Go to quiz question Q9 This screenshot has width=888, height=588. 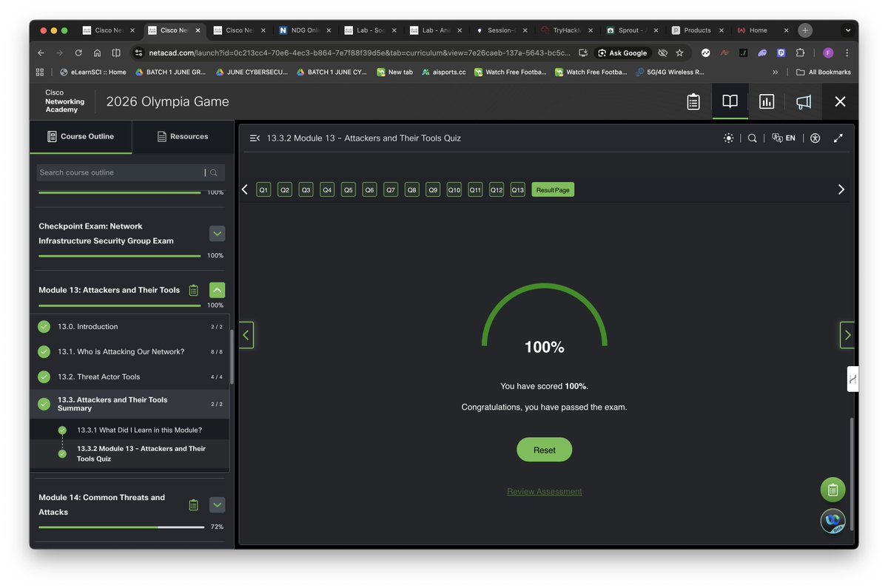pyautogui.click(x=433, y=190)
